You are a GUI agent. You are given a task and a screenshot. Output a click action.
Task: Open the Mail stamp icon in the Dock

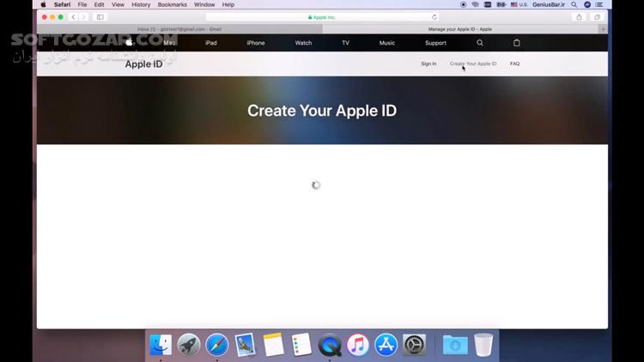coord(246,345)
